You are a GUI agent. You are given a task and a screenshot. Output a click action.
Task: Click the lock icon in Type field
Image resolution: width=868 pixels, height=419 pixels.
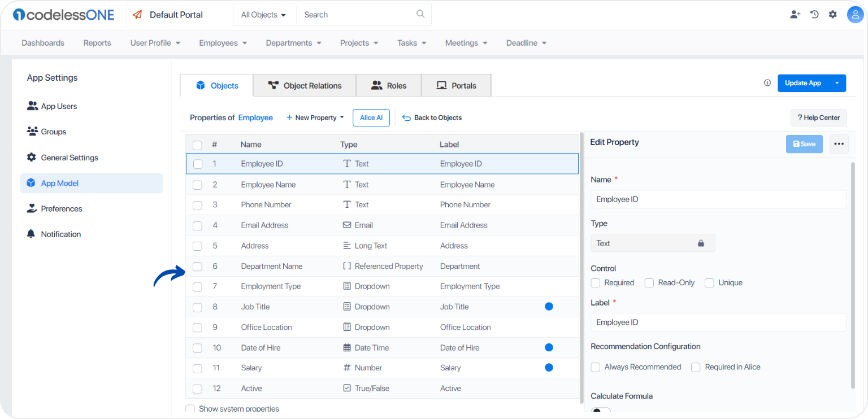(701, 243)
